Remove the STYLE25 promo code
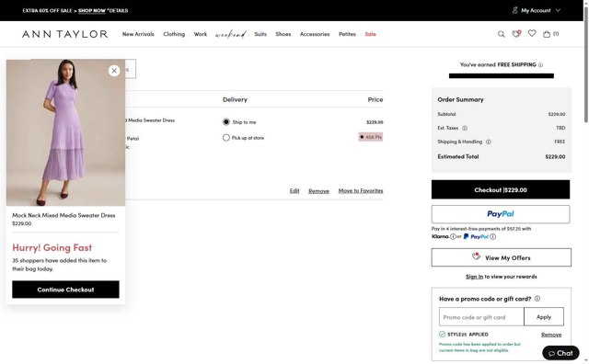Image resolution: width=589 pixels, height=364 pixels. pyautogui.click(x=551, y=335)
